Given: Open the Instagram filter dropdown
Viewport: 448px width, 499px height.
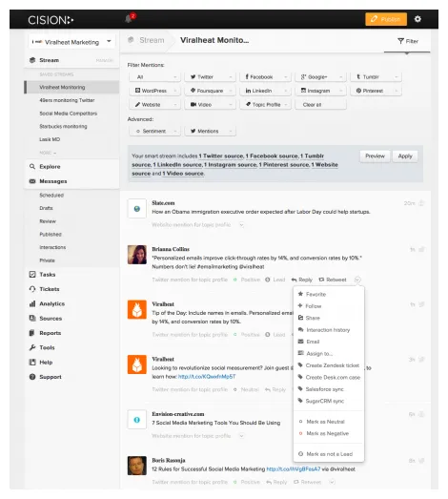Looking at the screenshot, I should tap(321, 91).
